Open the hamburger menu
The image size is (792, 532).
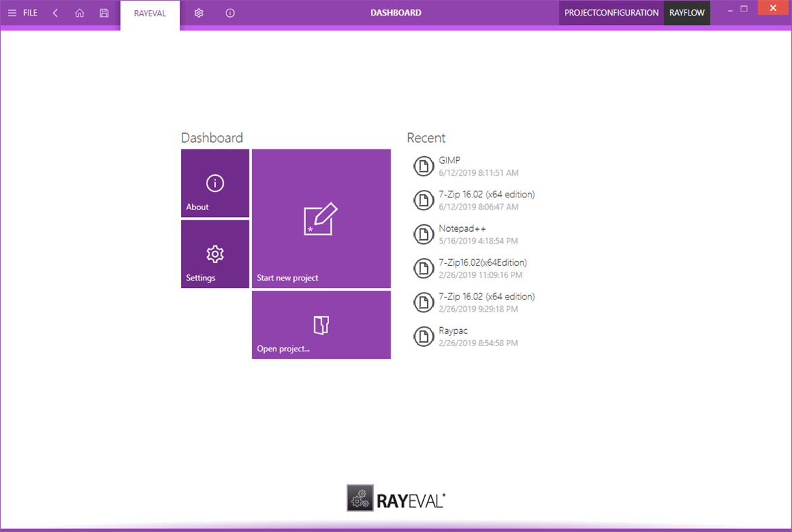click(12, 12)
